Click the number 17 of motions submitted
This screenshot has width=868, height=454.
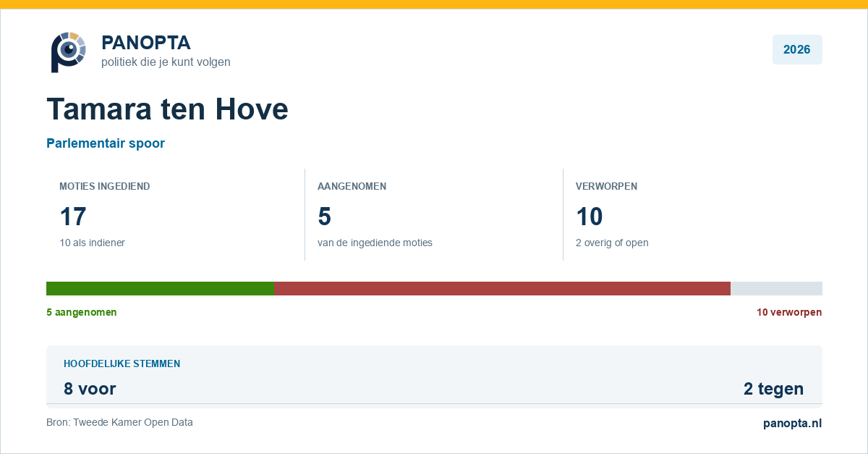(73, 217)
